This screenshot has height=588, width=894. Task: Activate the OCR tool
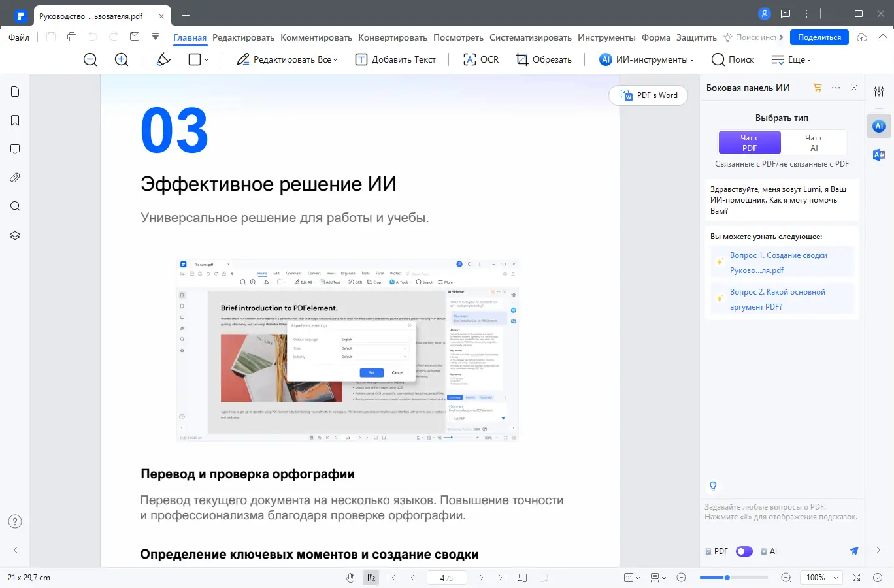pos(480,59)
